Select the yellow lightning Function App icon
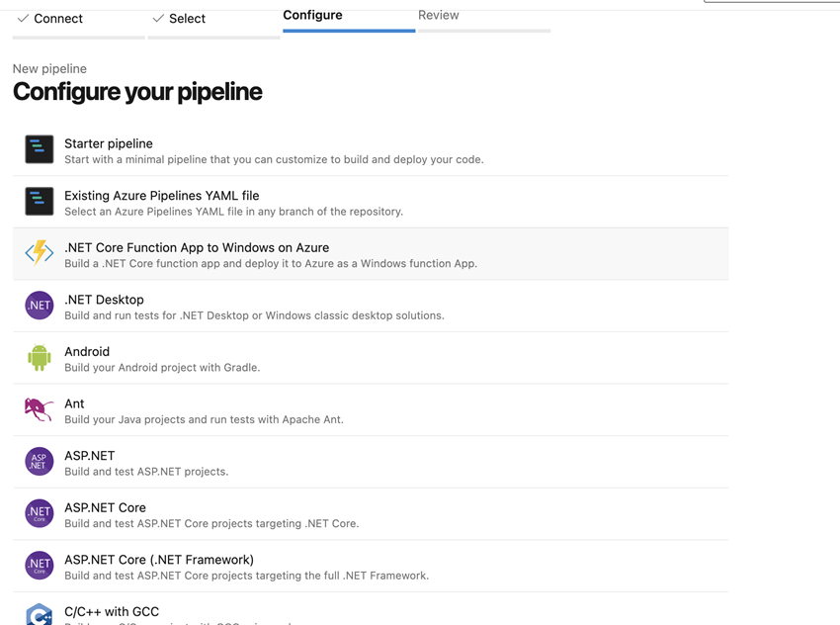840x625 pixels. tap(39, 253)
